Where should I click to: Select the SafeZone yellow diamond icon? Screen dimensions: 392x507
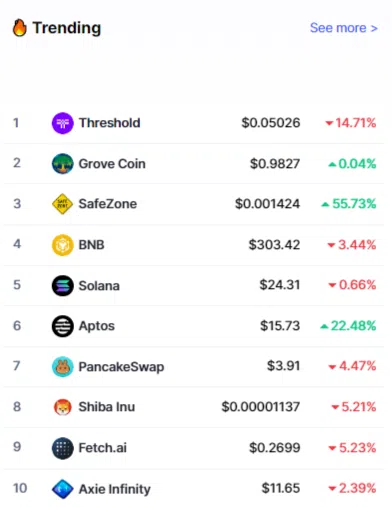click(62, 204)
